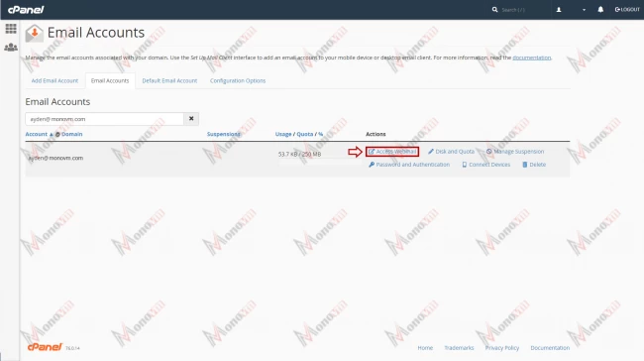
Task: Log out via the LOGOUT button
Action: [x=627, y=10]
